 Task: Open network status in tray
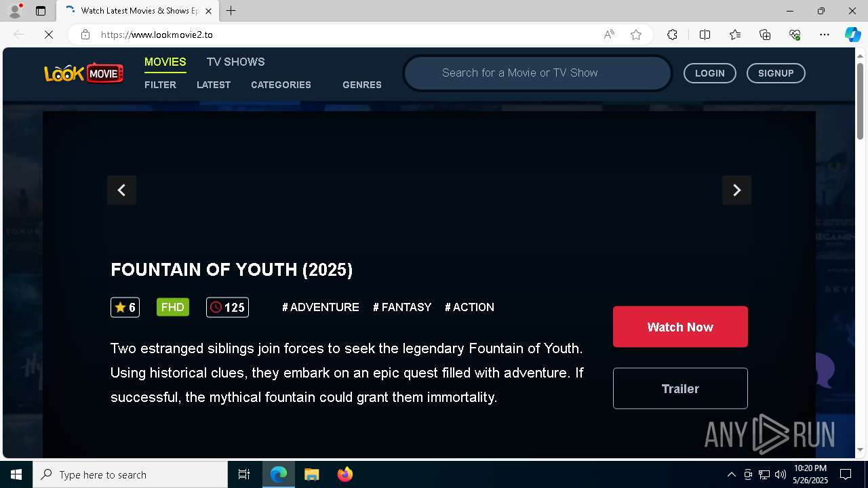click(x=764, y=474)
